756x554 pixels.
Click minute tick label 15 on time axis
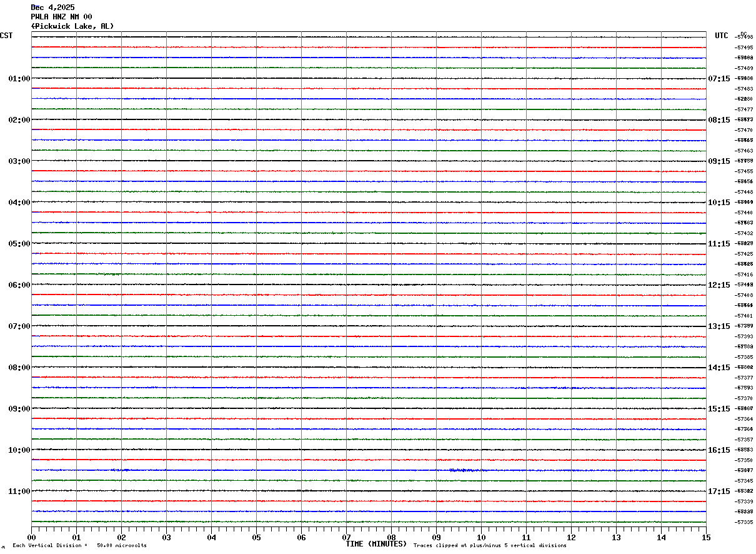706,537
